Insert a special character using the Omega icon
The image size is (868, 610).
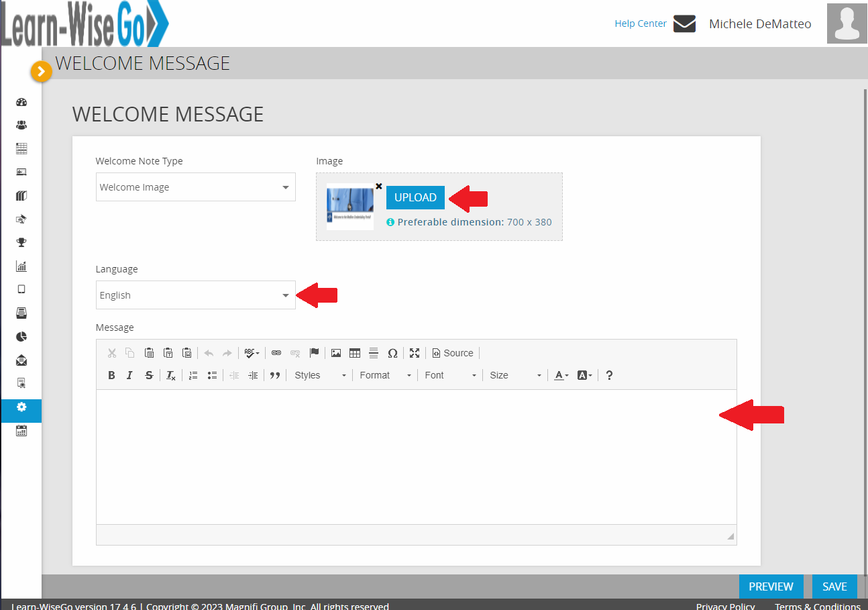(x=392, y=352)
